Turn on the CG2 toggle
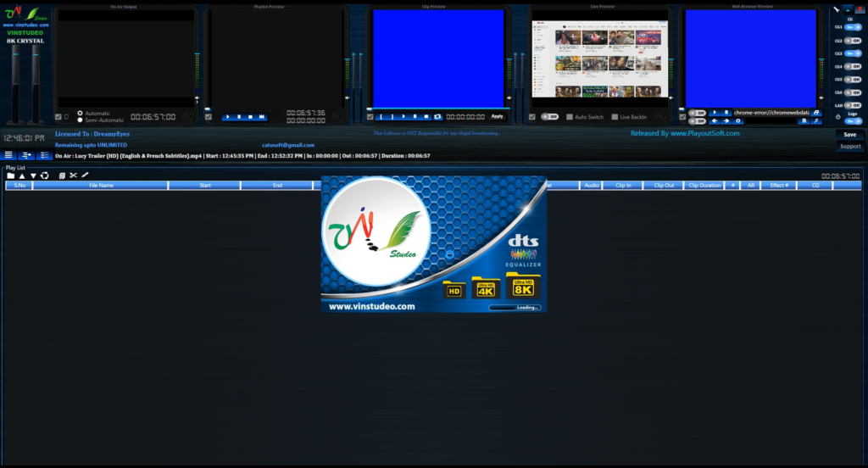868x468 pixels. tap(854, 41)
